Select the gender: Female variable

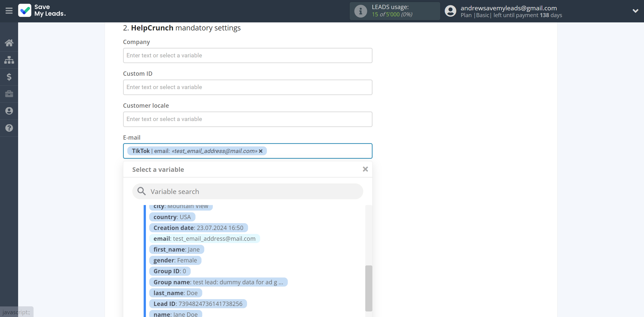[175, 260]
